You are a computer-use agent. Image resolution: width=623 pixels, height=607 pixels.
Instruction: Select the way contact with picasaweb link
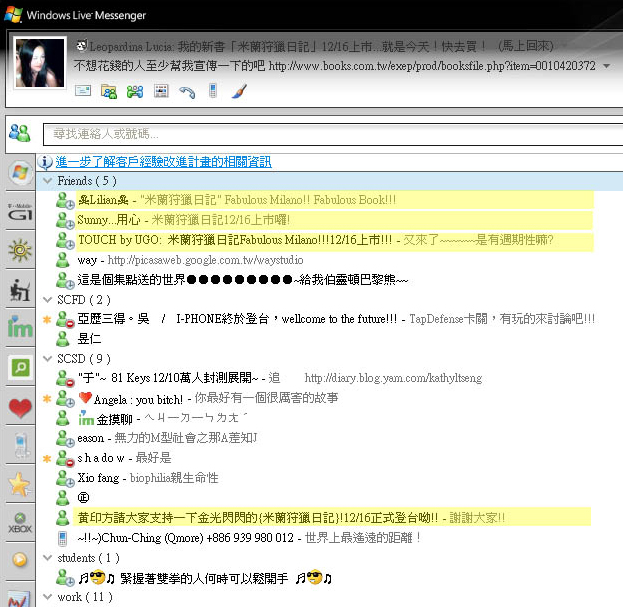pyautogui.click(x=180, y=260)
